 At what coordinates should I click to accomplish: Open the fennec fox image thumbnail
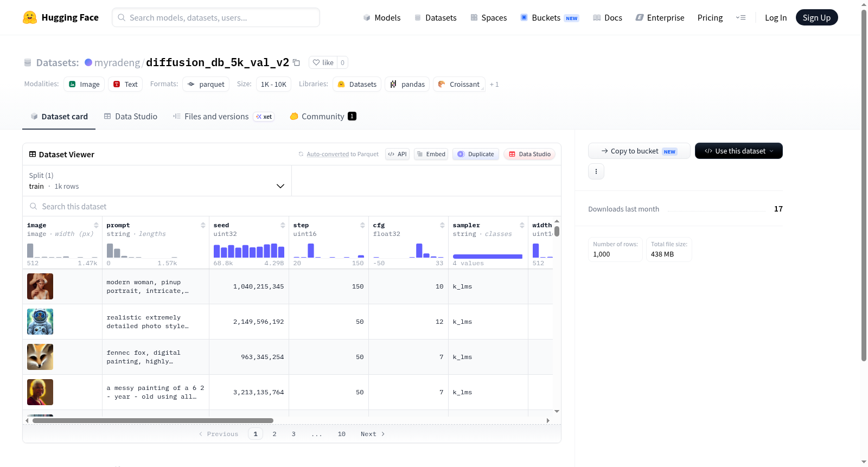tap(40, 357)
